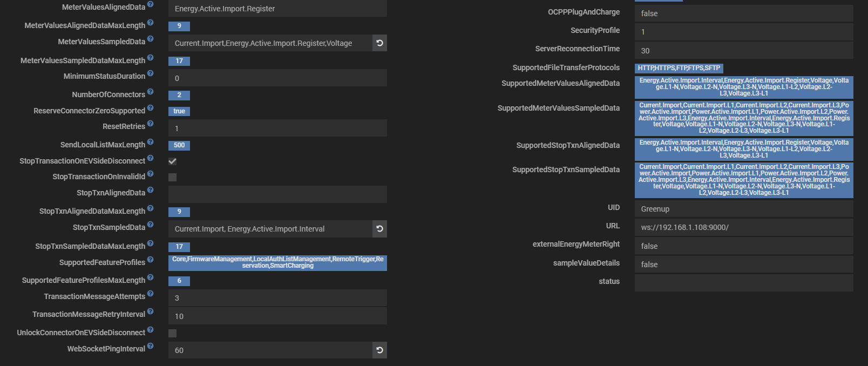Click the UID field showing Greenup
Screen dimensions: 868x366
click(x=744, y=209)
